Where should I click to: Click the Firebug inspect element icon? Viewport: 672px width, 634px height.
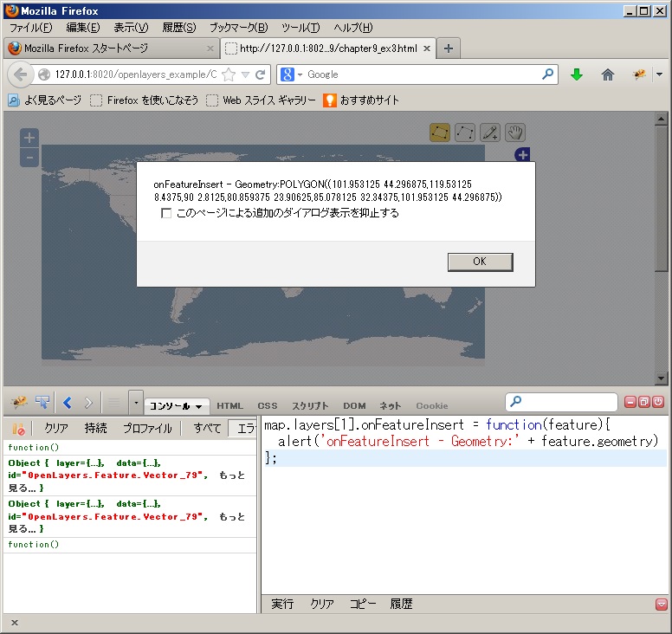pyautogui.click(x=42, y=403)
